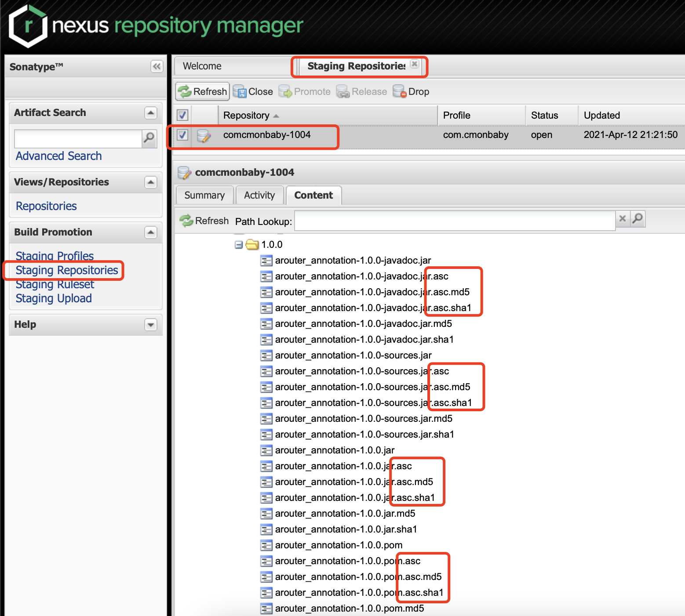Click the Path Lookup input field
The width and height of the screenshot is (685, 616).
455,220
